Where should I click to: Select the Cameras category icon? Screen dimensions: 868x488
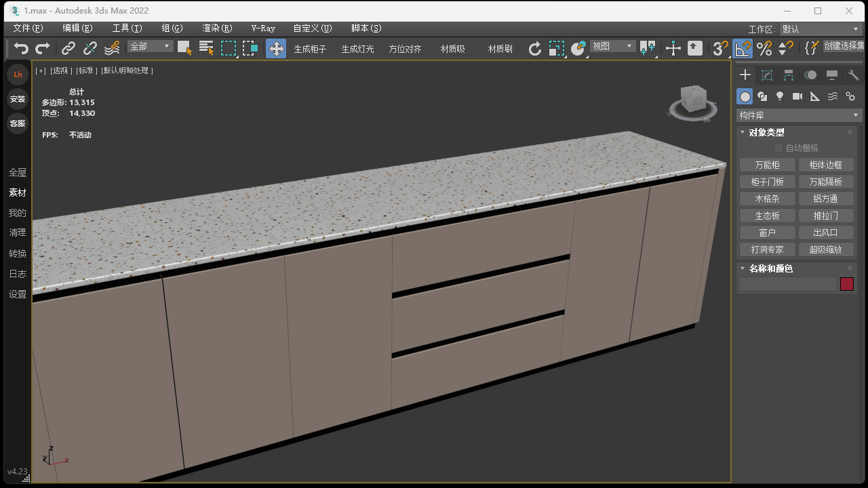(x=797, y=96)
